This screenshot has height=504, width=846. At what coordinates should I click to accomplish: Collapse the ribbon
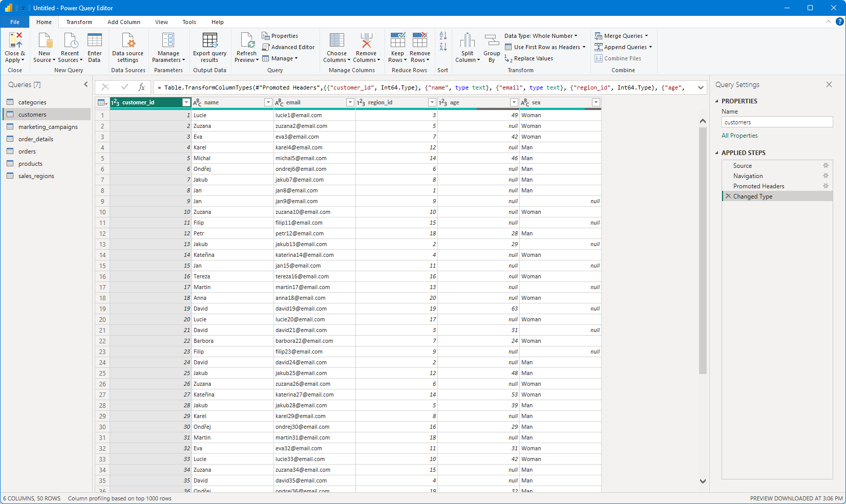pyautogui.click(x=829, y=21)
